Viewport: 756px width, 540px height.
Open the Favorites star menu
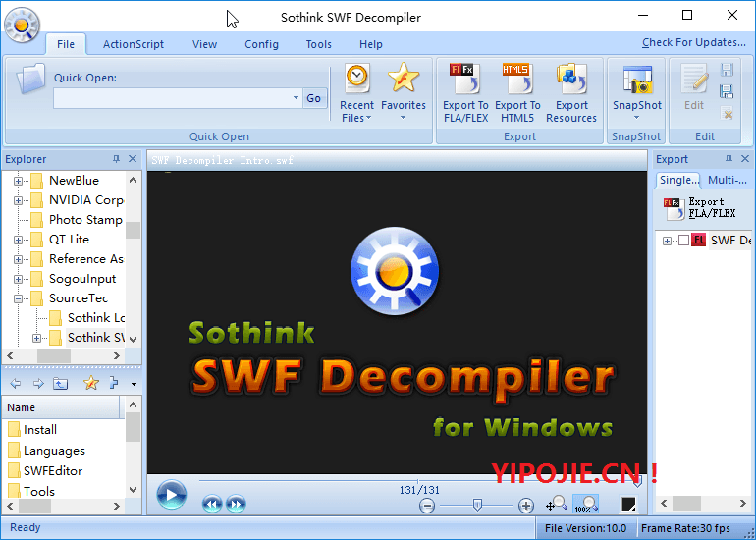(x=404, y=91)
